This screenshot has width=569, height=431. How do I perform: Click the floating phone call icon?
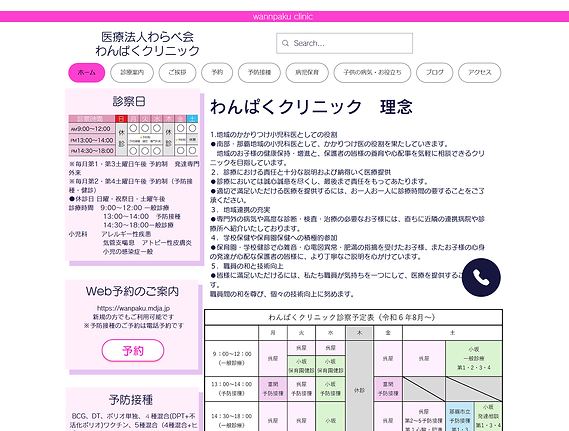(x=481, y=278)
